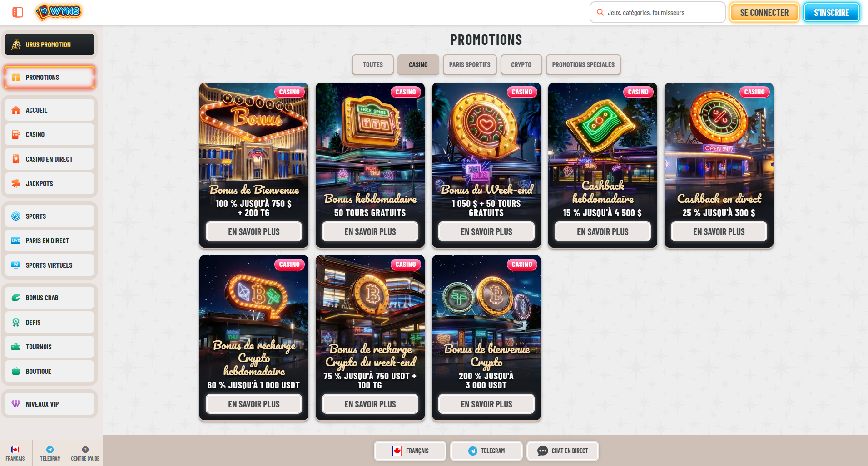Select the Paris Sportifs tab
The width and height of the screenshot is (868, 466).
point(470,65)
